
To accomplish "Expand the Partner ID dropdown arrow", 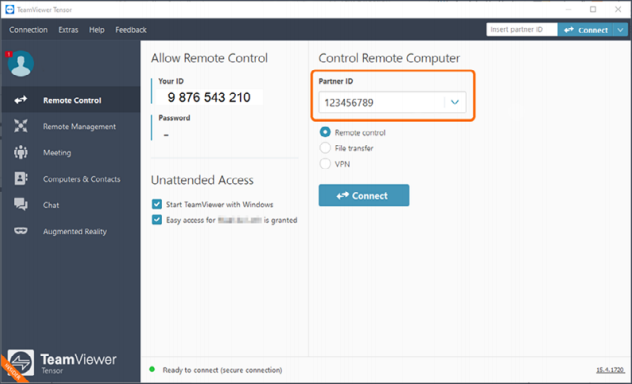I will [x=455, y=102].
